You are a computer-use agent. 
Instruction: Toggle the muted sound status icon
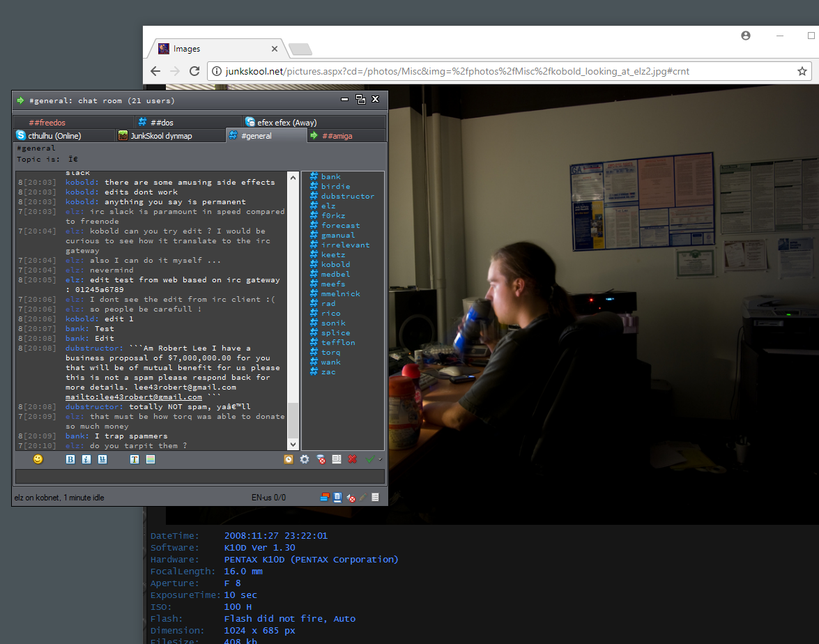point(351,497)
